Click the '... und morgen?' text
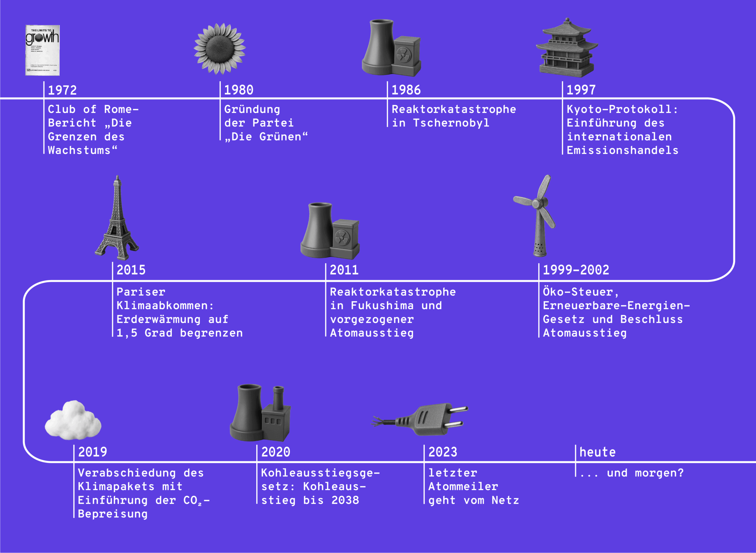The image size is (756, 553). click(631, 473)
